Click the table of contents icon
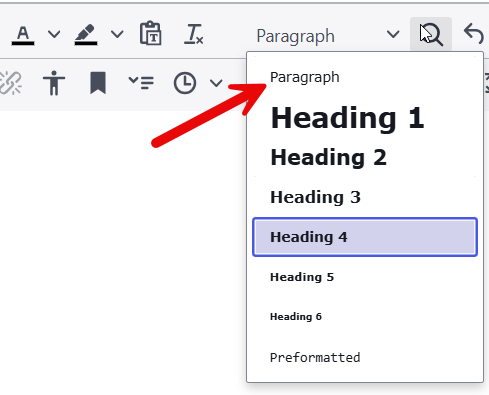 tap(141, 82)
